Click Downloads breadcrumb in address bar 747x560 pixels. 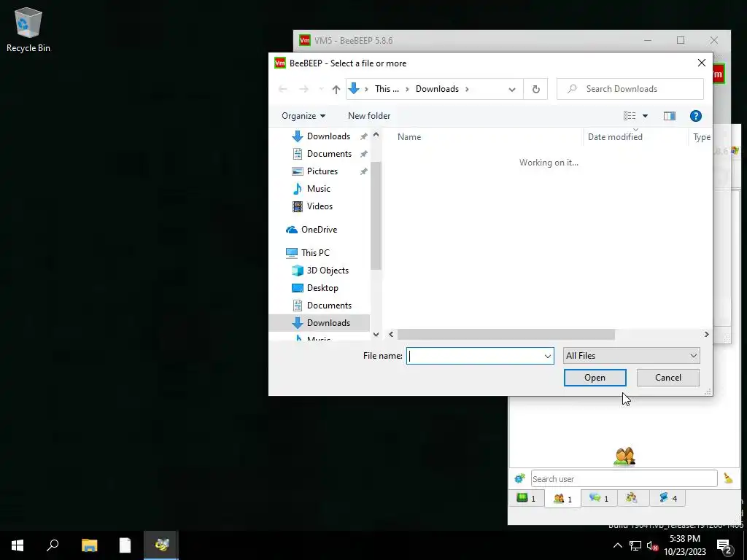pos(437,89)
